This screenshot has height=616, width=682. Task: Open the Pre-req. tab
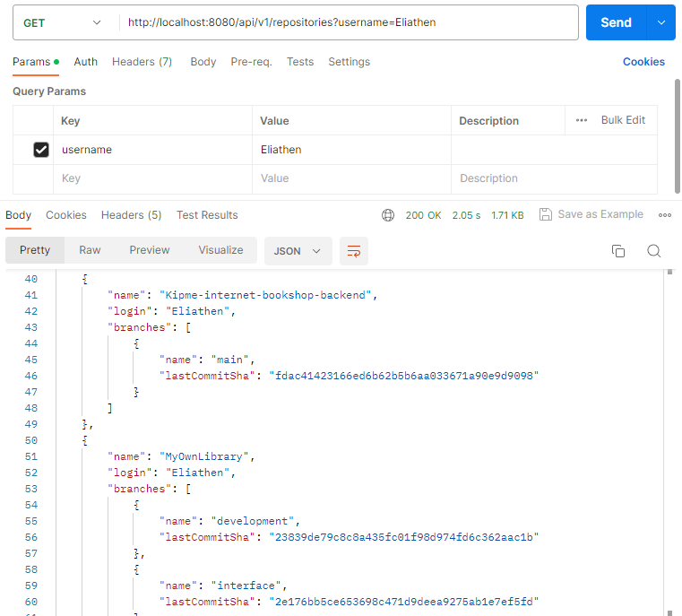tap(251, 62)
